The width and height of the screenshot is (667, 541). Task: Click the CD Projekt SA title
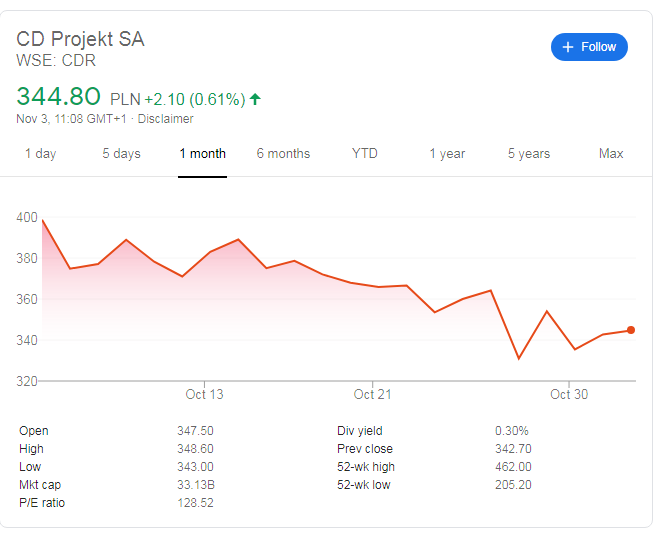(x=80, y=39)
